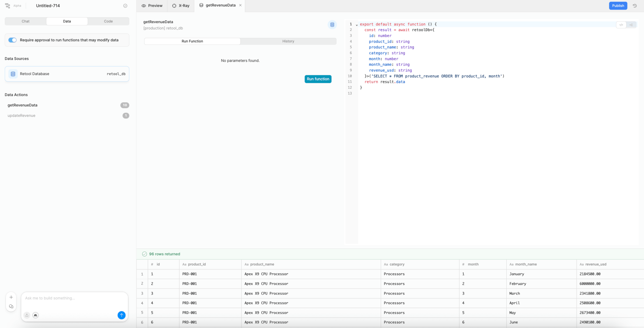
Task: Click the upload attachment icon in chat box
Action: 27,315
